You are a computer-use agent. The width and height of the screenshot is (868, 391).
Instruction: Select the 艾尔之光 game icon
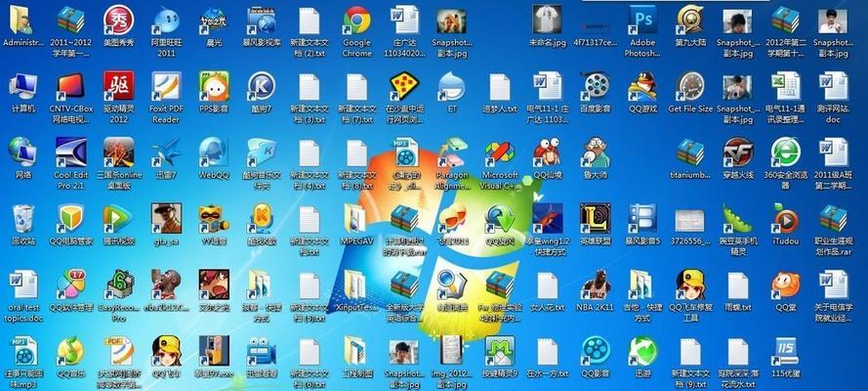(214, 284)
